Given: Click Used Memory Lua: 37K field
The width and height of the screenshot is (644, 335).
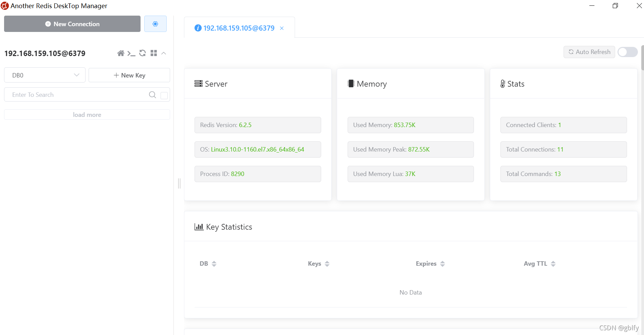Looking at the screenshot, I should [x=411, y=174].
